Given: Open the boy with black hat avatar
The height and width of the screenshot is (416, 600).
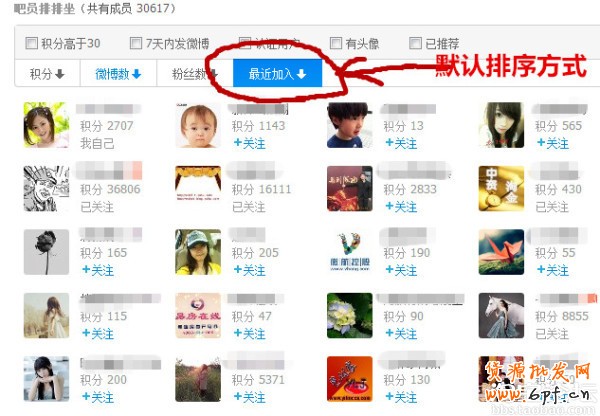Looking at the screenshot, I should click(x=349, y=125).
